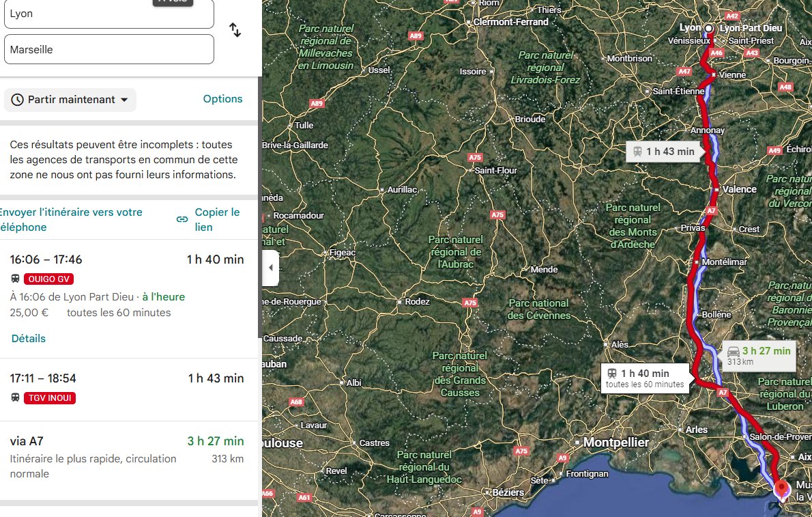Screen dimensions: 812x517
Task: Click the red destination pin at Marseille
Action: tap(781, 490)
